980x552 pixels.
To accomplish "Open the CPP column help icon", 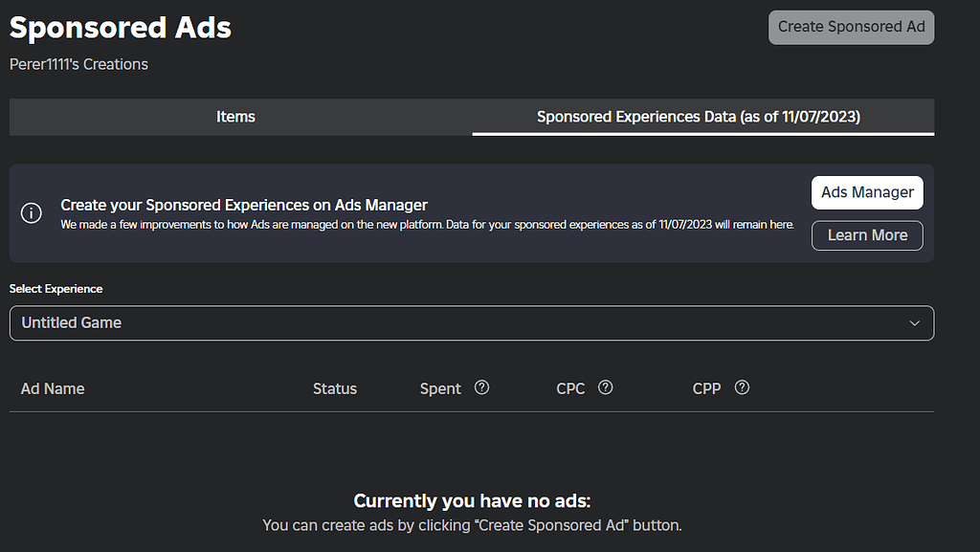I will (742, 387).
